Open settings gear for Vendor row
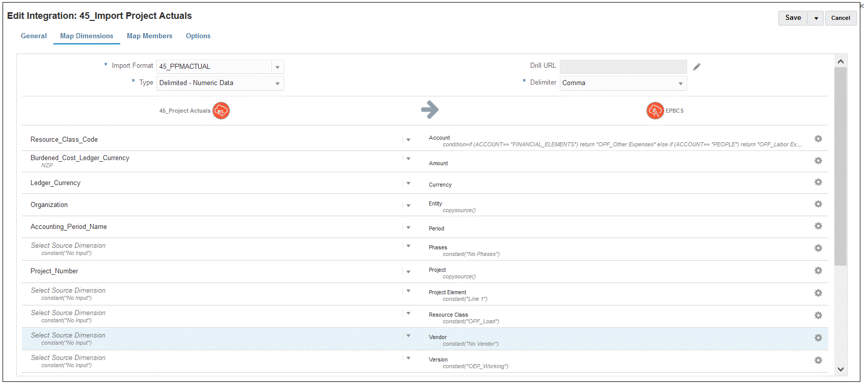Image resolution: width=868 pixels, height=386 pixels. tap(818, 338)
